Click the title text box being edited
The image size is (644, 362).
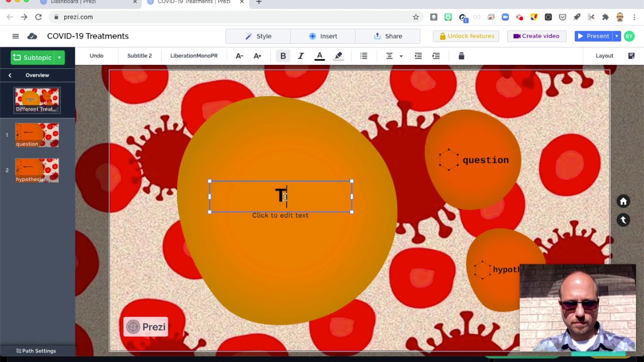point(281,197)
